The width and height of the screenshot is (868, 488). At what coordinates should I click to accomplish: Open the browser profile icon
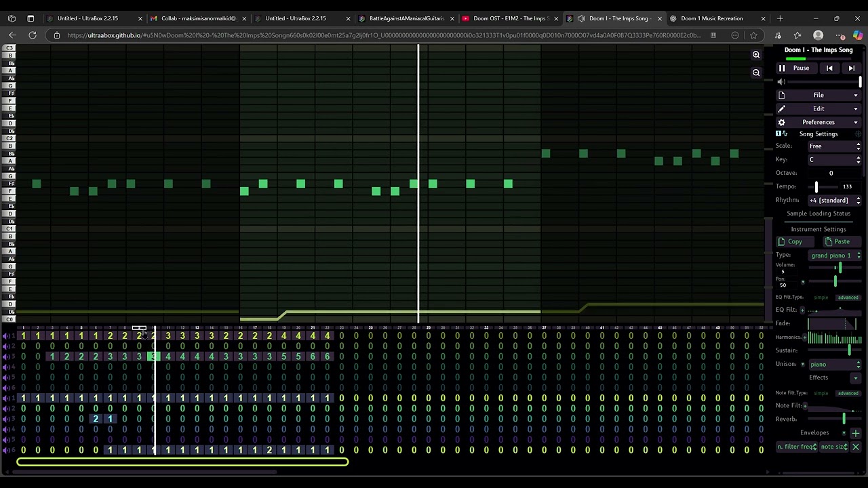pyautogui.click(x=818, y=35)
